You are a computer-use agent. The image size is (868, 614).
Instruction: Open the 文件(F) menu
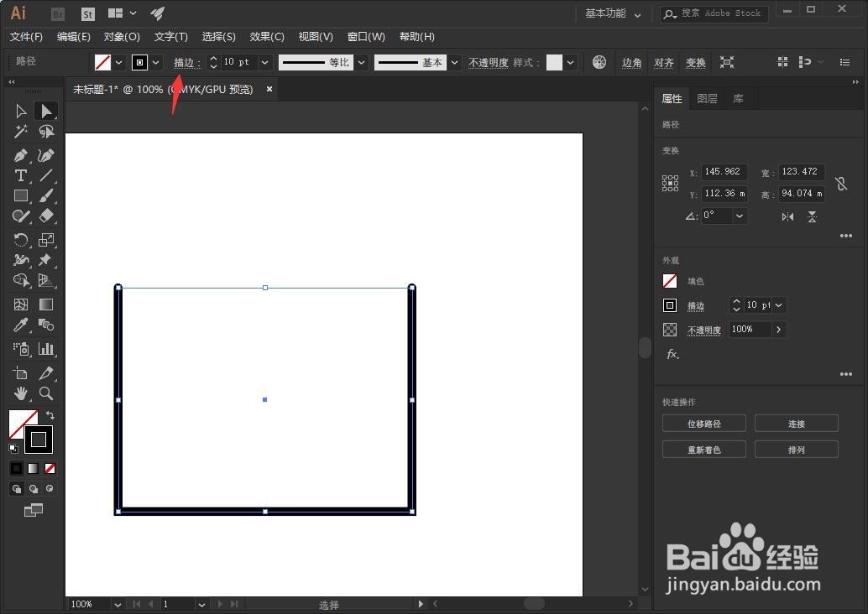26,37
